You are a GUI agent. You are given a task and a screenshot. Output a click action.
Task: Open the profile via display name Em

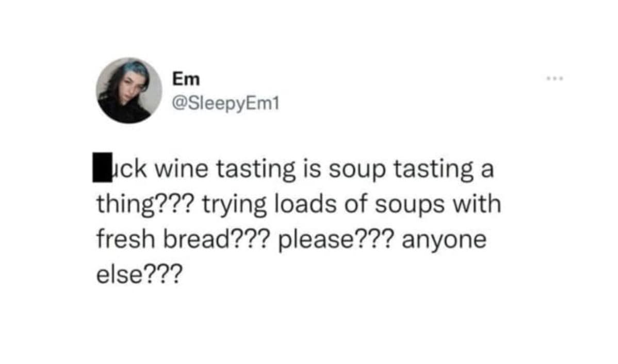coord(186,79)
